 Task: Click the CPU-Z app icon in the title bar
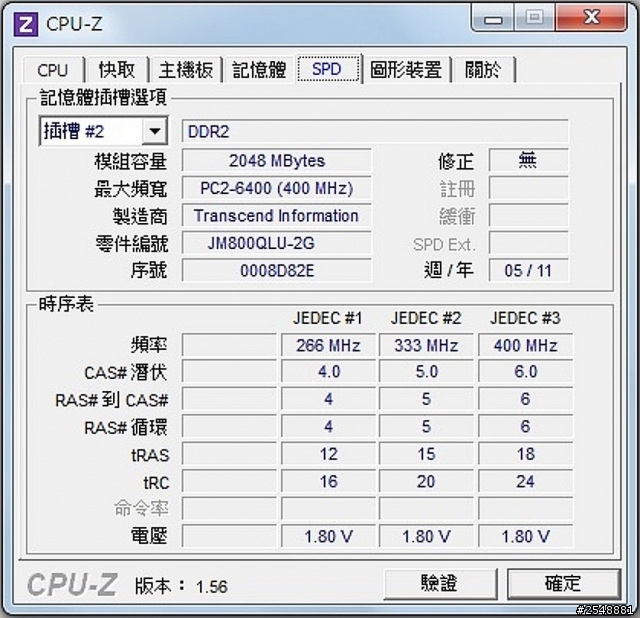[26, 24]
